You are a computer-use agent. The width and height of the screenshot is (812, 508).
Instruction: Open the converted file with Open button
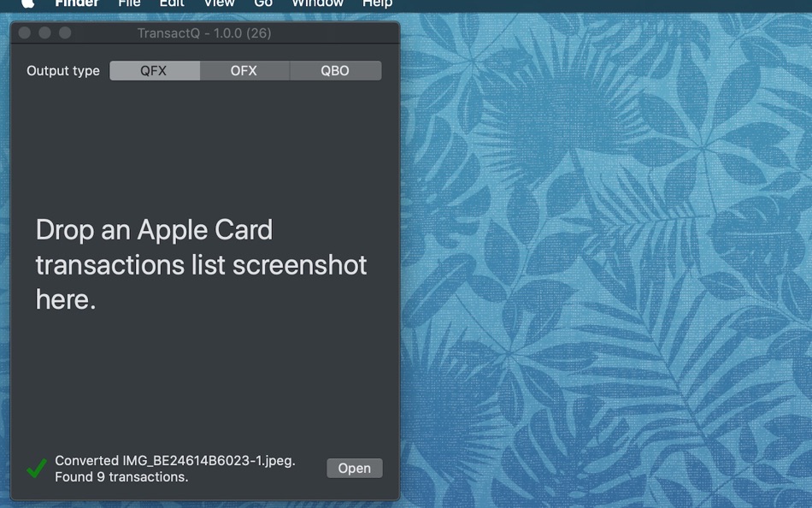[354, 468]
